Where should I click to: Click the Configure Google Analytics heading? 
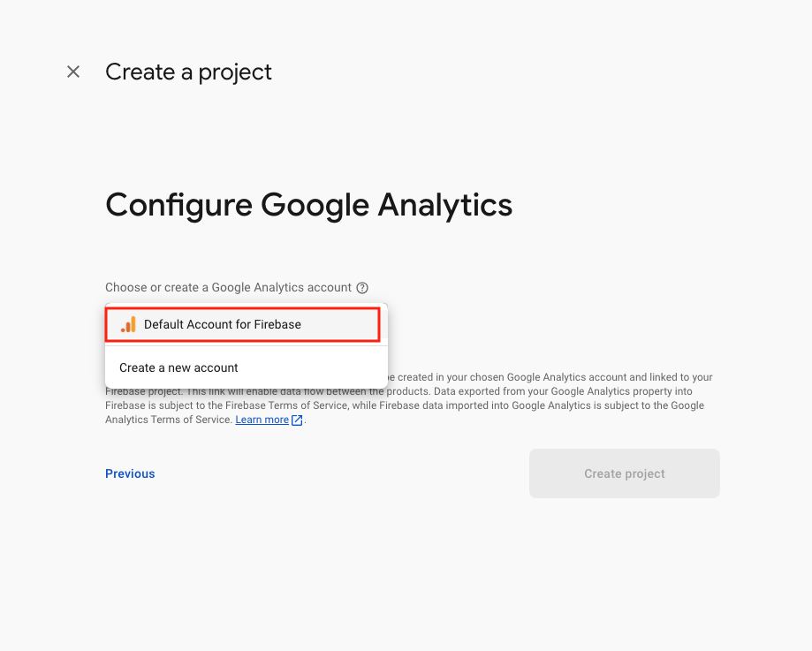(x=308, y=205)
